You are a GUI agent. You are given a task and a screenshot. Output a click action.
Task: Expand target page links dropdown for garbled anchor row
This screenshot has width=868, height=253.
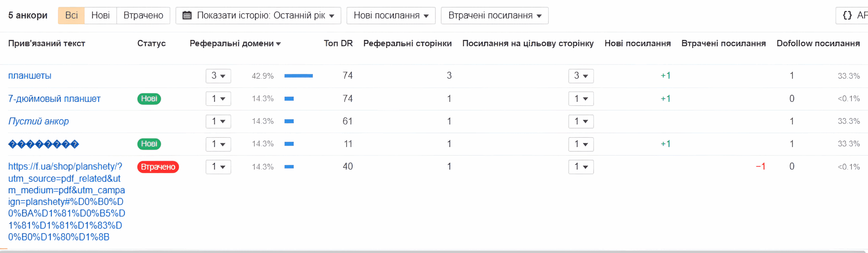click(581, 144)
